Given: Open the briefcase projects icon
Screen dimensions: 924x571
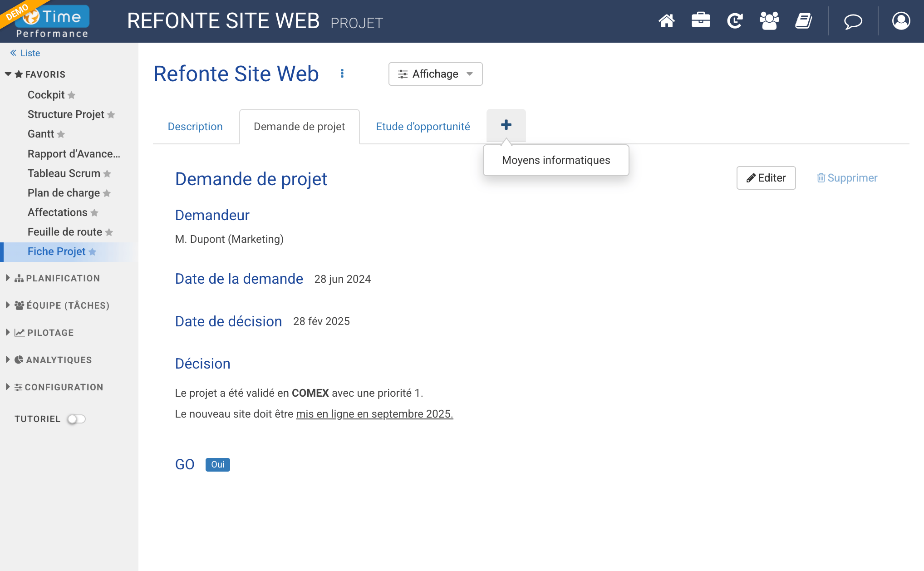Looking at the screenshot, I should pyautogui.click(x=701, y=21).
